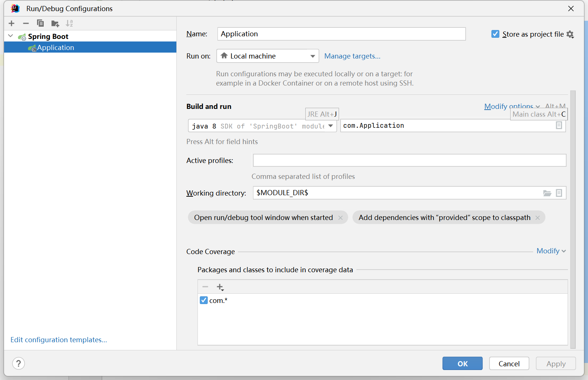Viewport: 588px width, 380px height.
Task: Remove configuration with minus icon
Action: 26,23
